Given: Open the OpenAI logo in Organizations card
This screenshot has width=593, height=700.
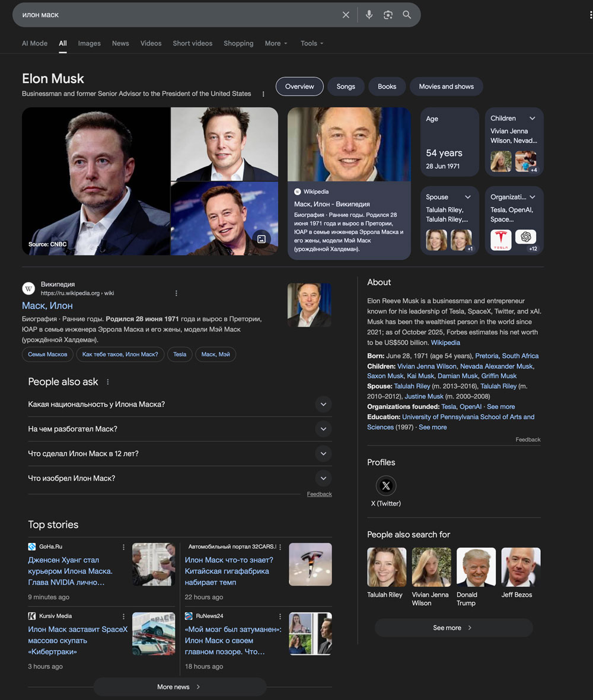Looking at the screenshot, I should click(525, 237).
